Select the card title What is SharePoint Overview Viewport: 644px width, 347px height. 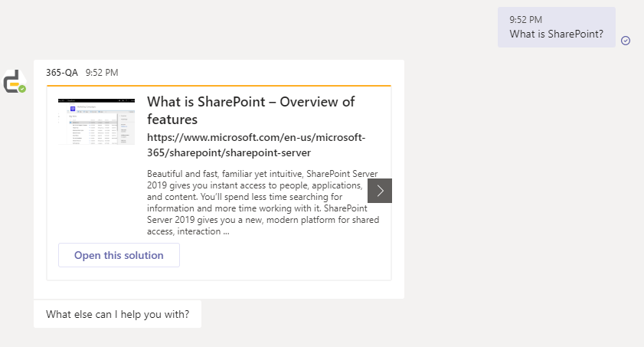tap(251, 110)
